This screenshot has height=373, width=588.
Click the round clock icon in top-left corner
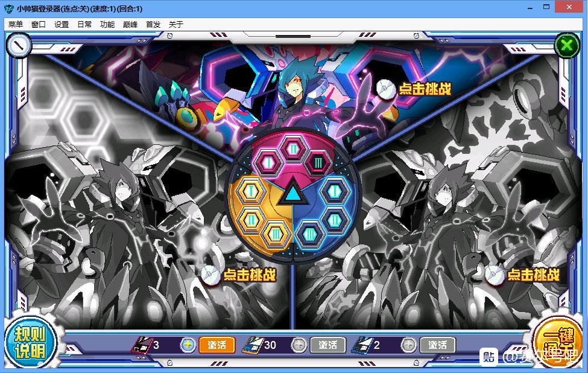(x=18, y=46)
